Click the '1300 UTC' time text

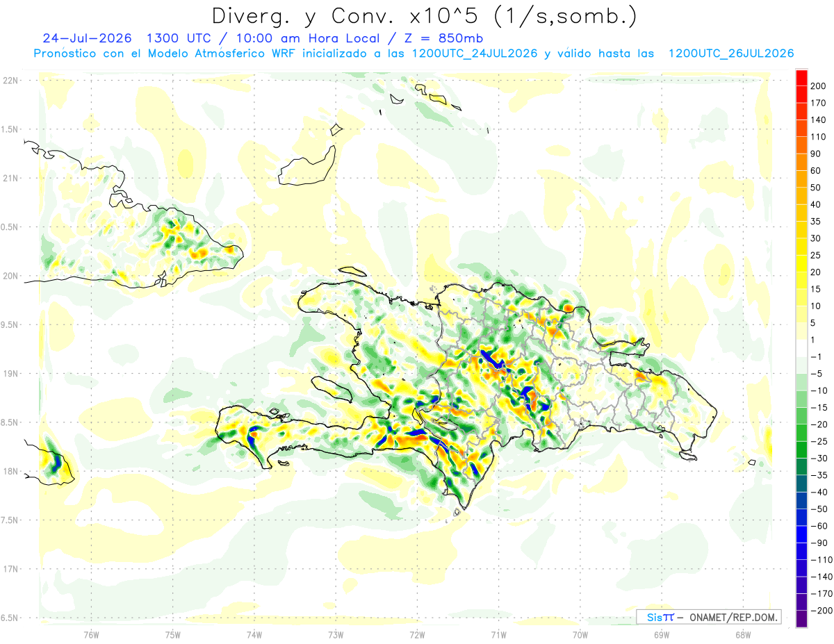182,38
